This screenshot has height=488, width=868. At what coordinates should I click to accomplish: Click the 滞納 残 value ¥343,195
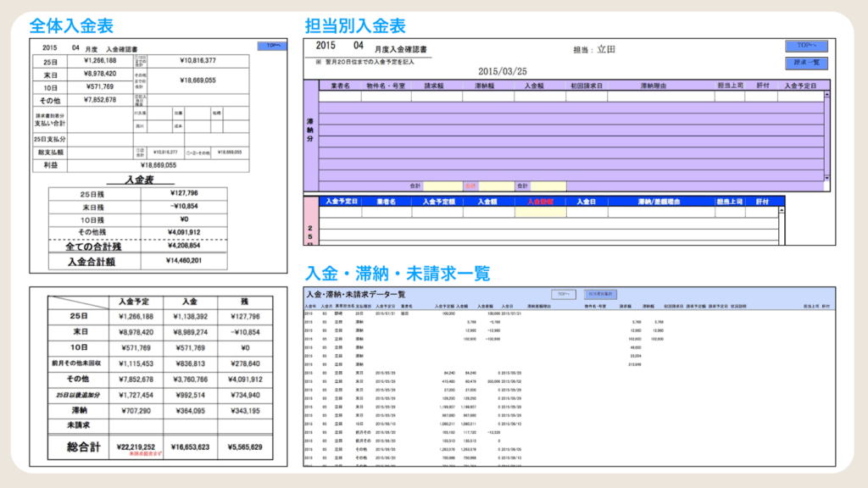[244, 411]
